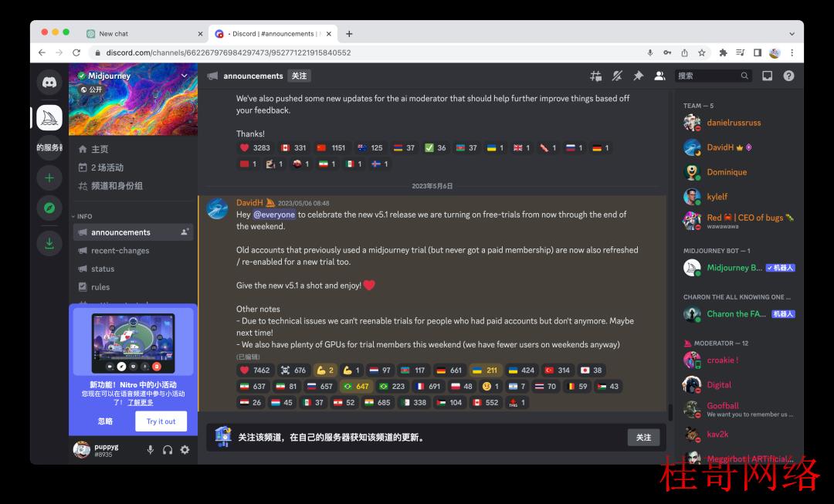Viewport: 834px width, 504px height.
Task: Dismiss Nitro promo with 忽略
Action: 105,421
